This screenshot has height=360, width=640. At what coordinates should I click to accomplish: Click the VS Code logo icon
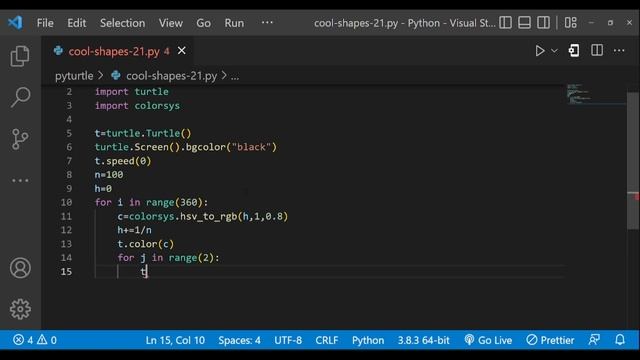click(15, 22)
